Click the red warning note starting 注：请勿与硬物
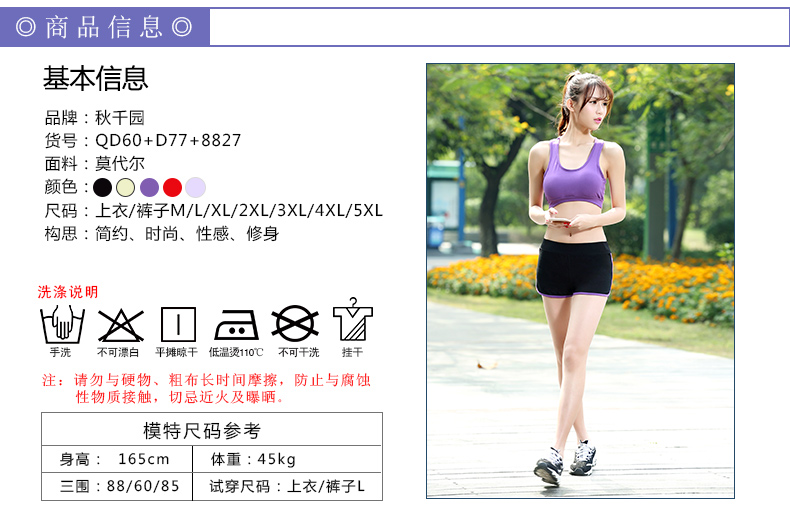Viewport: 790px width, 515px height. [x=207, y=389]
